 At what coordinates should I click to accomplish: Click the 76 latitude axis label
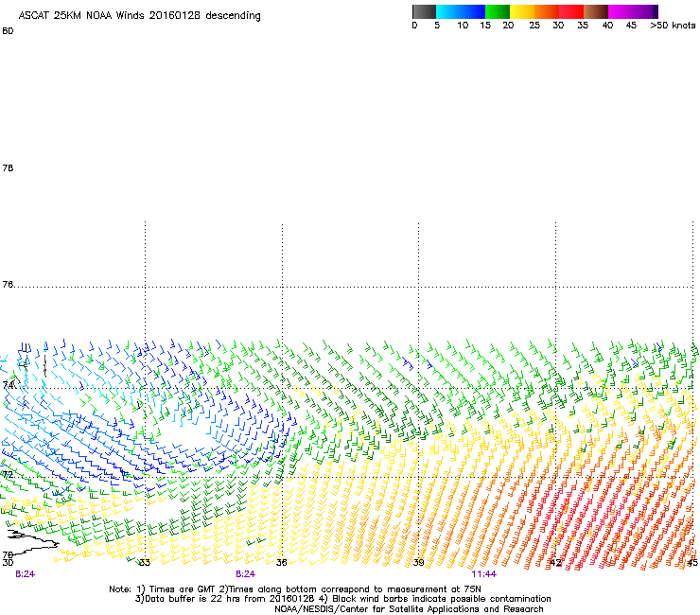pos(8,285)
